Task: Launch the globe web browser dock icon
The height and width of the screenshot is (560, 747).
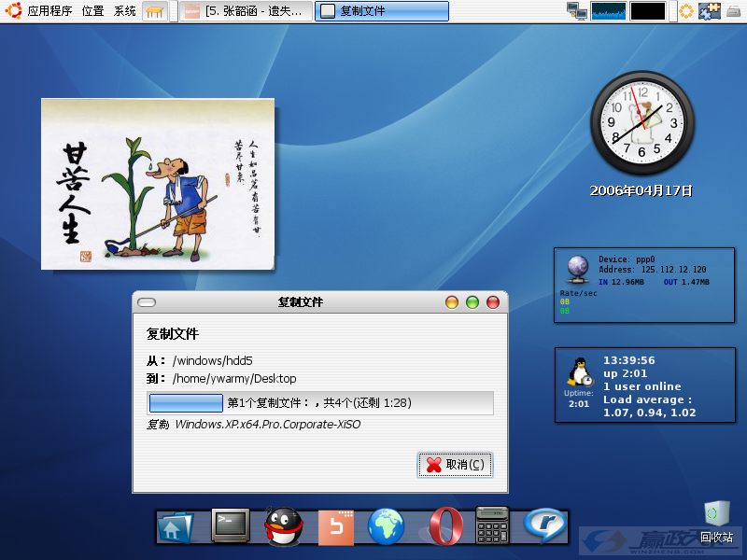Action: (x=386, y=526)
